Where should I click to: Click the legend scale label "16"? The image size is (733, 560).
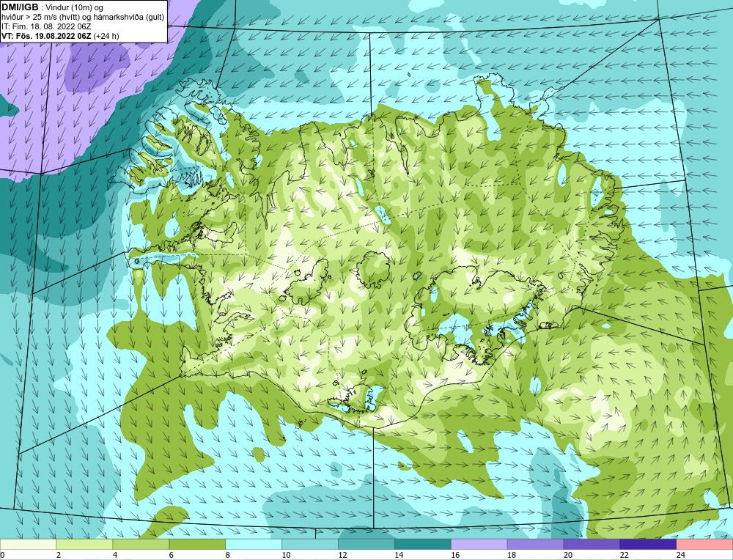pos(455,555)
